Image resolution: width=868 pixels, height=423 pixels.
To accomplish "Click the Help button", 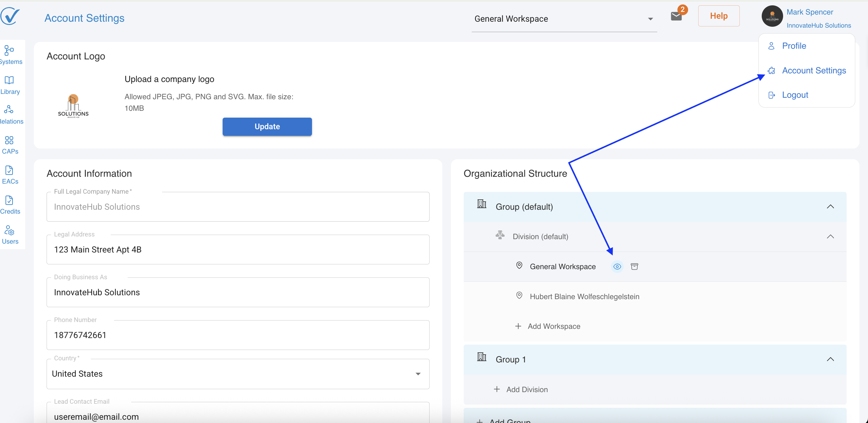I will (718, 16).
